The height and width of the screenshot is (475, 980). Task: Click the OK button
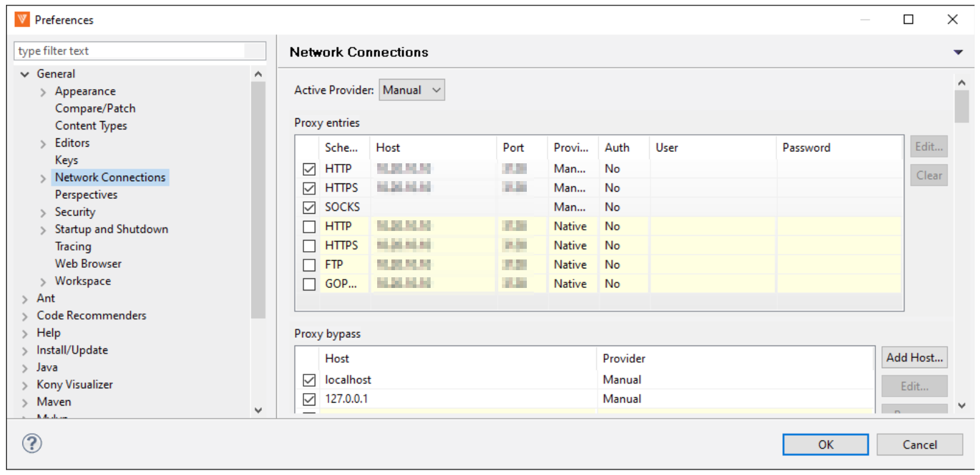[825, 445]
